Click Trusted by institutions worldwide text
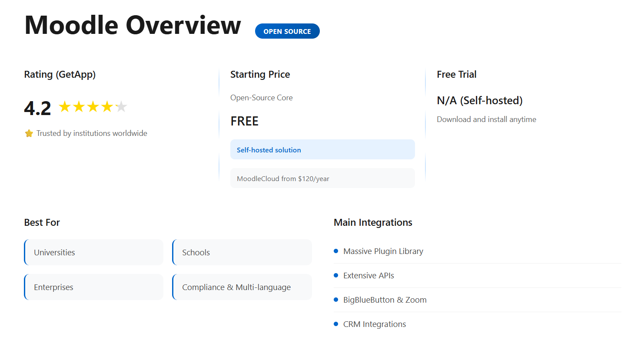The width and height of the screenshot is (644, 353). (x=92, y=133)
